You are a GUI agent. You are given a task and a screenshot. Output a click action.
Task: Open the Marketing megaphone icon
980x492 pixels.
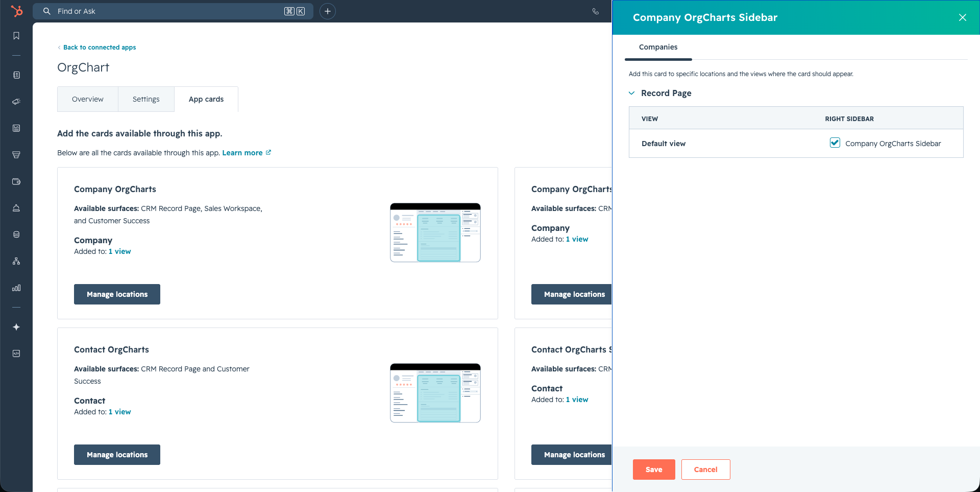tap(16, 102)
